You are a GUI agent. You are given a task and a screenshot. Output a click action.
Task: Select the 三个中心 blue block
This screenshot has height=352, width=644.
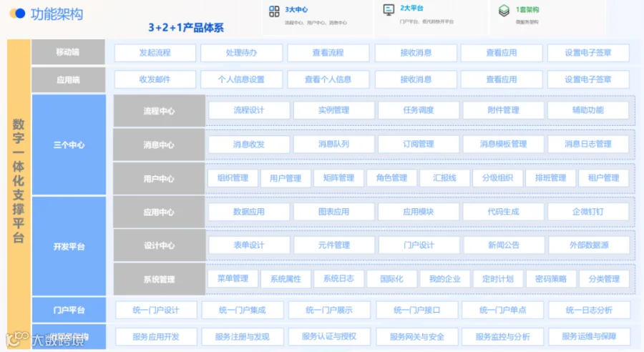(x=69, y=145)
